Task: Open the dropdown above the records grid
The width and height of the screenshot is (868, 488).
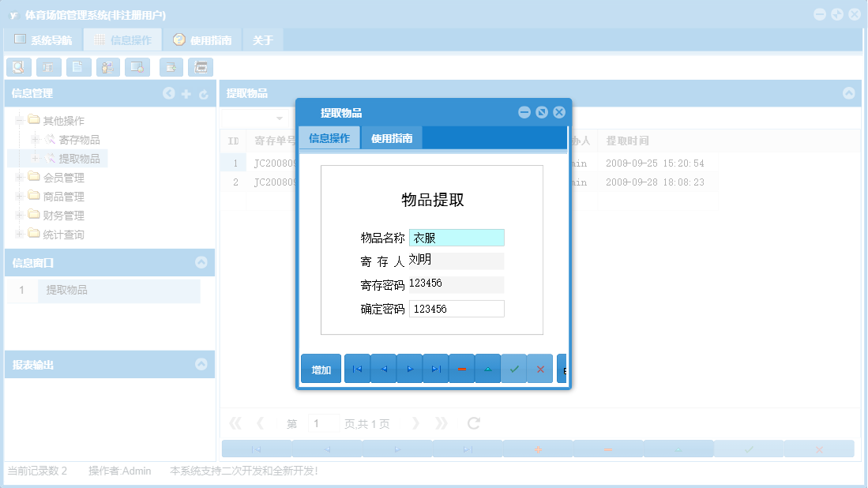Action: tap(257, 118)
